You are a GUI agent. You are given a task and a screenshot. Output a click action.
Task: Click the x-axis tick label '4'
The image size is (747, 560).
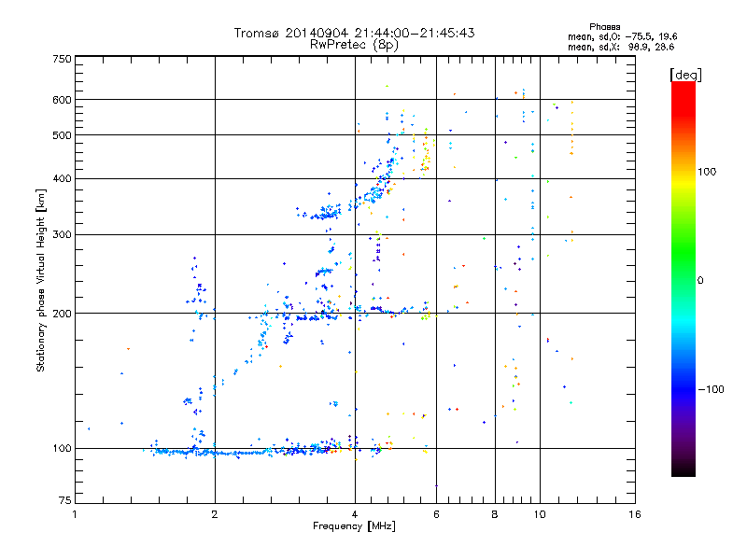pos(355,514)
